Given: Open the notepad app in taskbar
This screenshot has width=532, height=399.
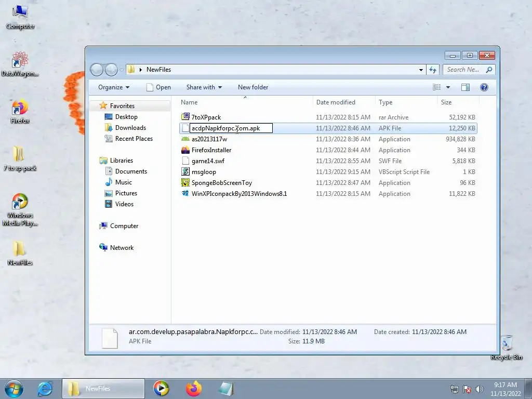Looking at the screenshot, I should pyautogui.click(x=225, y=389).
